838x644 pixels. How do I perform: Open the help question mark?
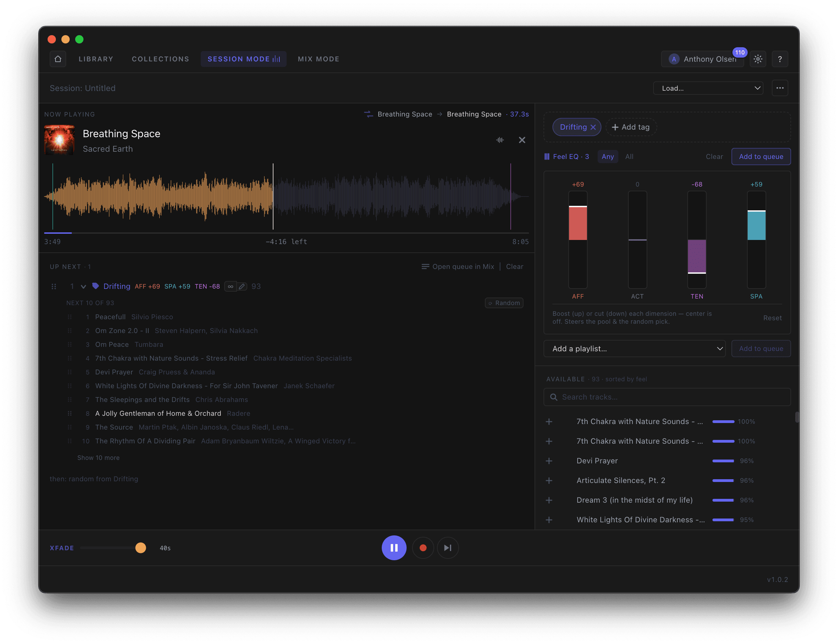779,59
